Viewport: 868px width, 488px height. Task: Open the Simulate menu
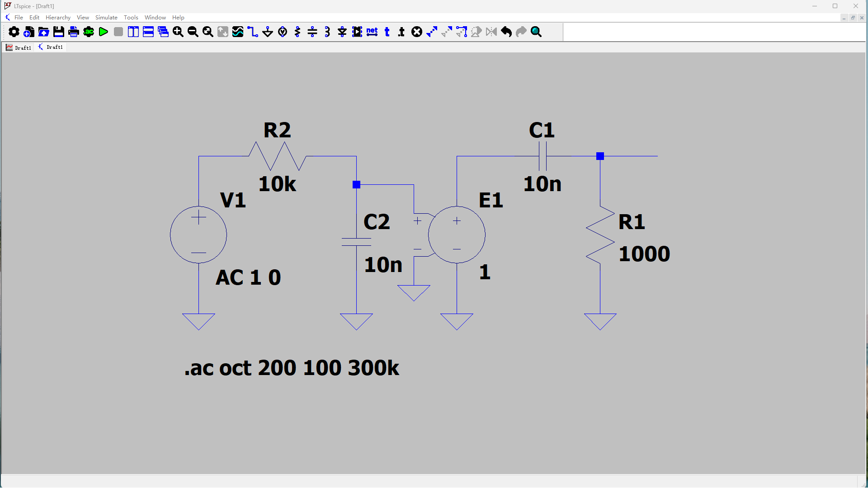coord(106,17)
